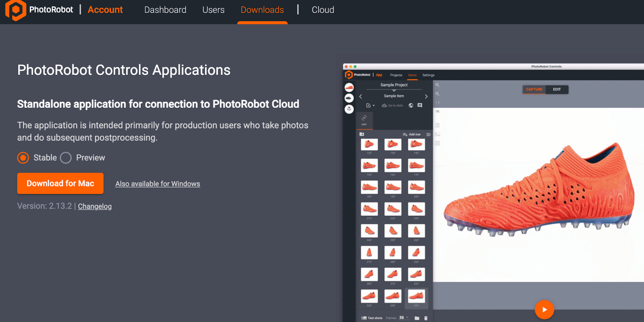Go to next item with right chevron
Viewport: 644px width, 322px height.
426,97
